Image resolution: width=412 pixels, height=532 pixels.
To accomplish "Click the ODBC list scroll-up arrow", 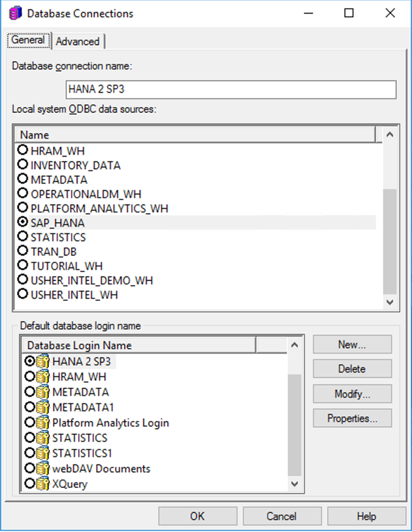I will [x=390, y=135].
